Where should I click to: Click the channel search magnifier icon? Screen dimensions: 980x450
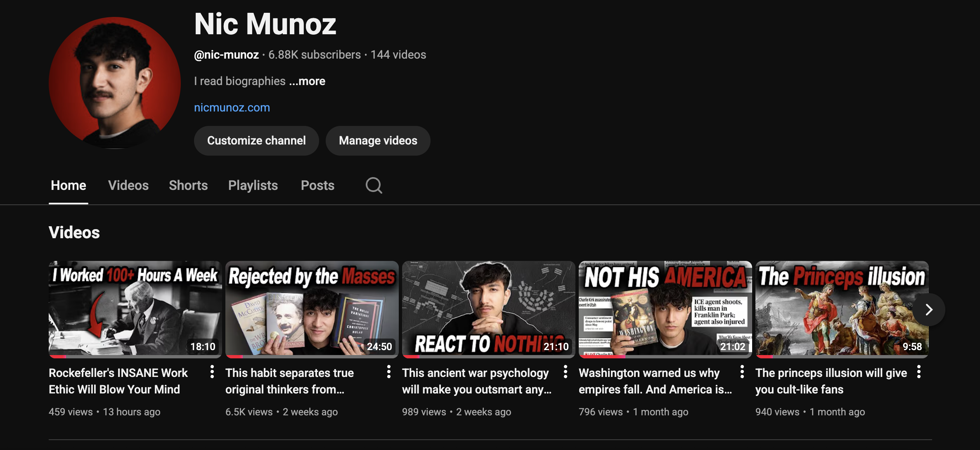374,185
